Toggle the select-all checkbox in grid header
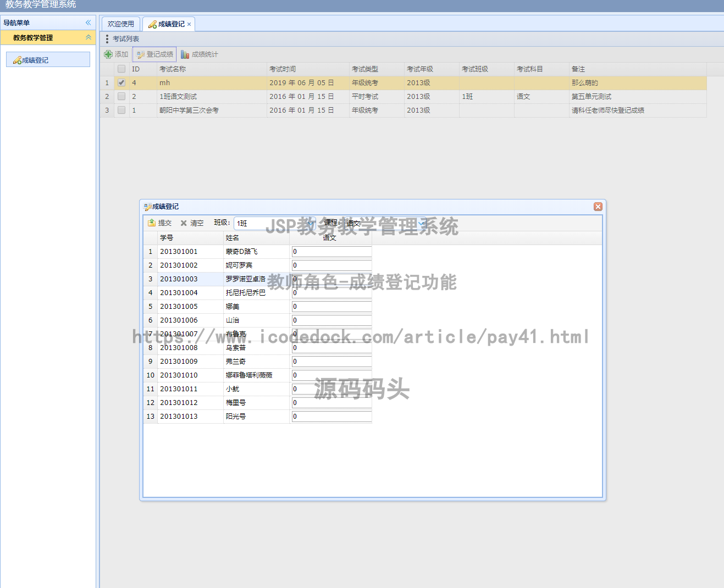 coord(121,69)
